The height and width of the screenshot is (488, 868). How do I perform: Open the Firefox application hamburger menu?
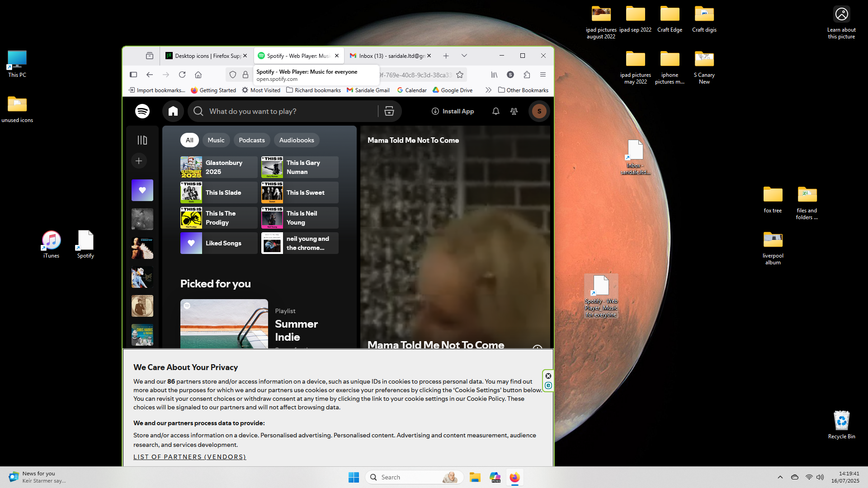tap(543, 75)
